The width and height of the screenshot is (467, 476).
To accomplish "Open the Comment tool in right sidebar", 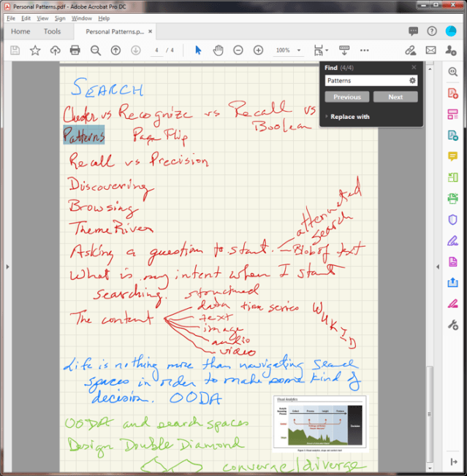I will pyautogui.click(x=453, y=156).
